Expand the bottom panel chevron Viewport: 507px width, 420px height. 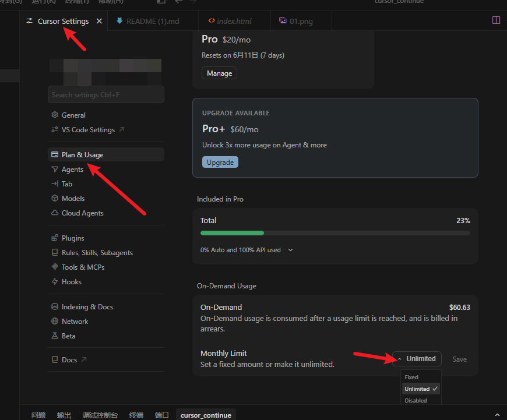[x=497, y=415]
